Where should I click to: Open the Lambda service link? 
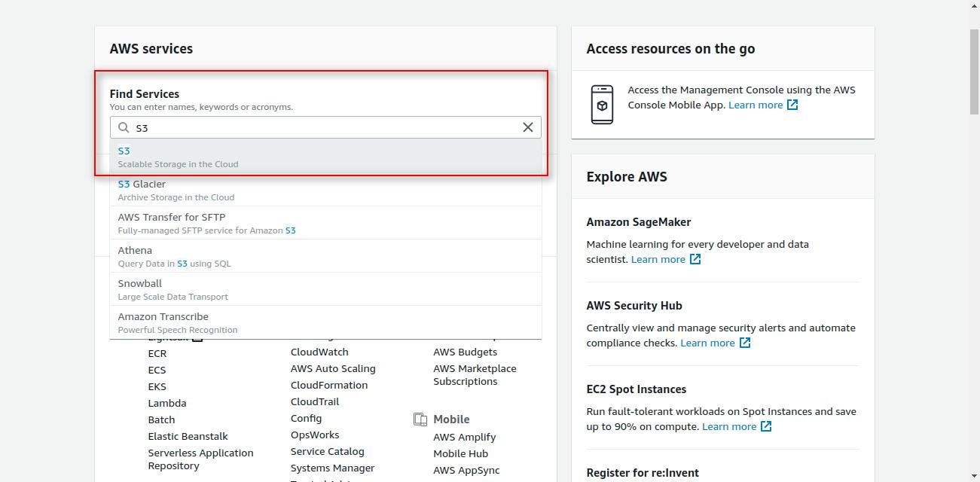(x=167, y=403)
